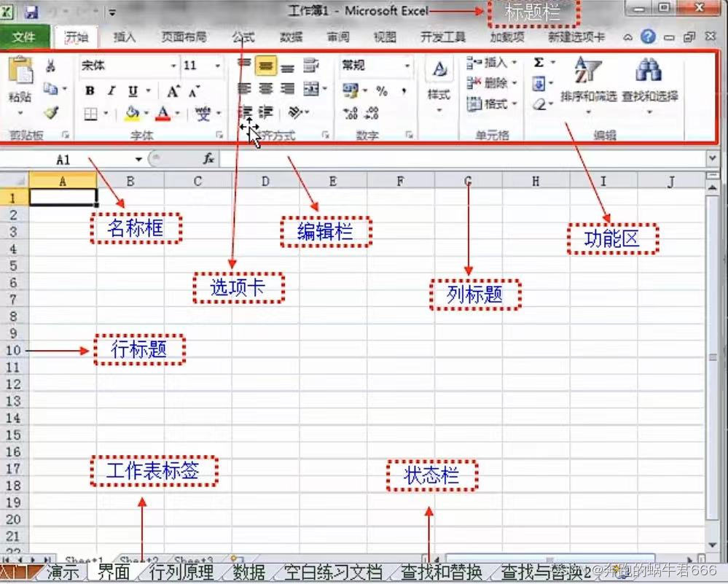Image resolution: width=728 pixels, height=584 pixels.
Task: Switch to the 视图 ribbon tab
Action: [385, 36]
